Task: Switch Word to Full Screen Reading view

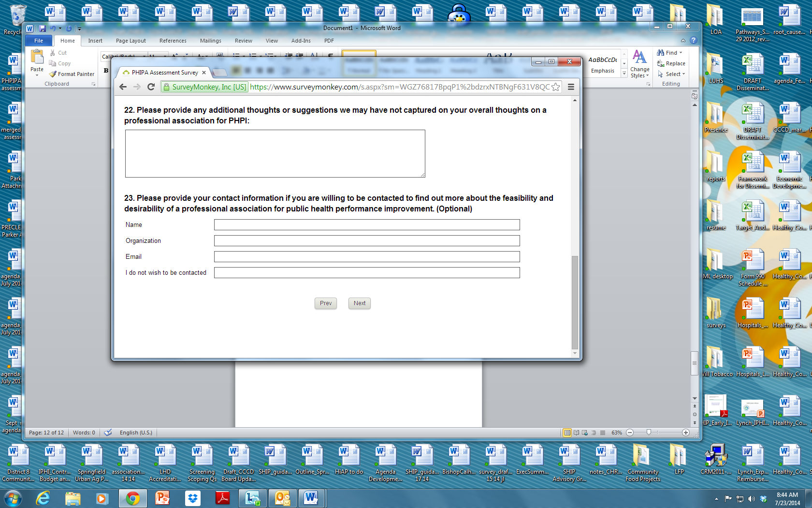Action: coord(576,433)
